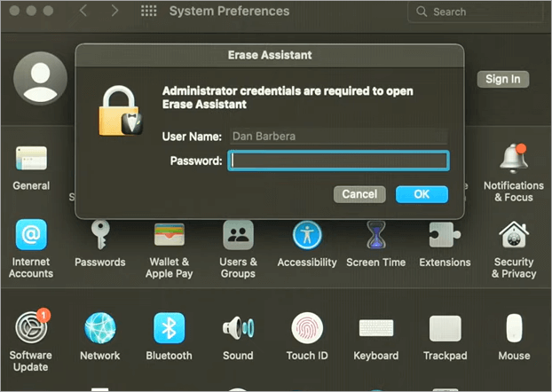The width and height of the screenshot is (552, 392).
Task: Open Touch ID preferences
Action: click(307, 328)
